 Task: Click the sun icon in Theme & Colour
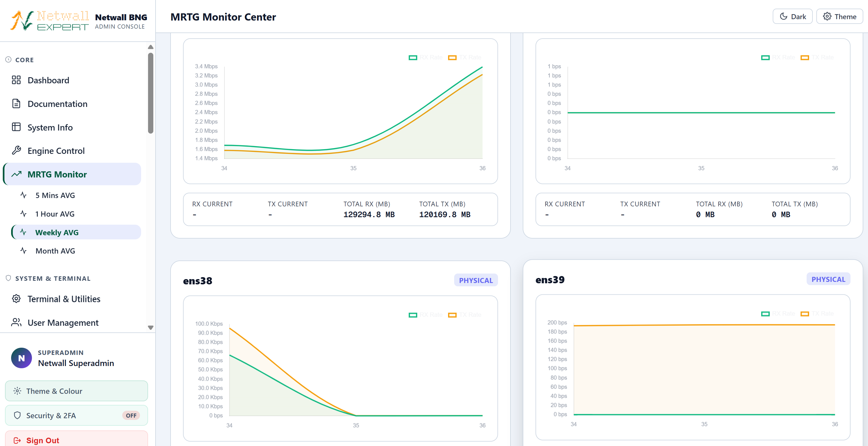[x=17, y=391]
